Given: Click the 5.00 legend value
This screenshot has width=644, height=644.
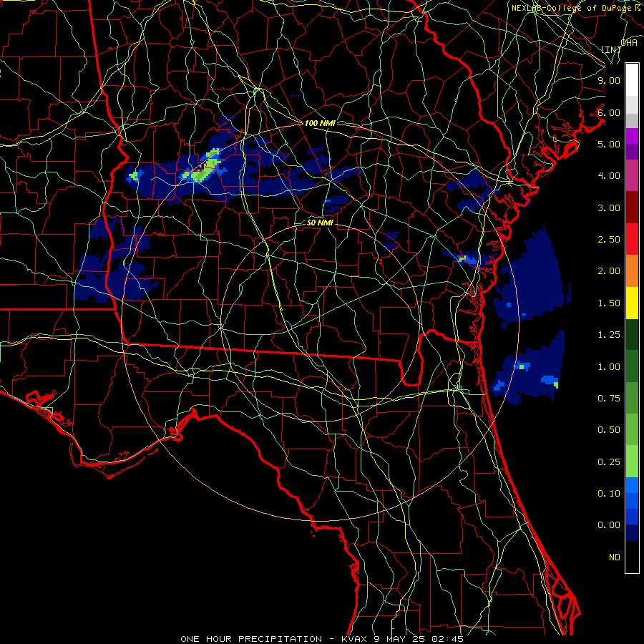Looking at the screenshot, I should (609, 144).
